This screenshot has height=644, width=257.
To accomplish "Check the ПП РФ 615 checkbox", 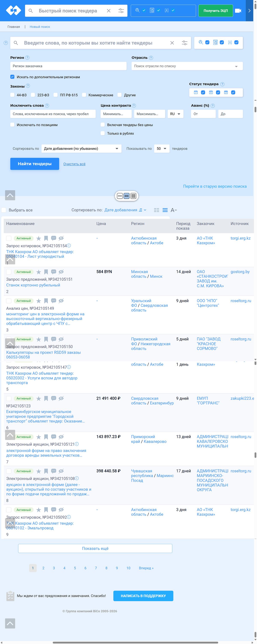I will click(55, 95).
